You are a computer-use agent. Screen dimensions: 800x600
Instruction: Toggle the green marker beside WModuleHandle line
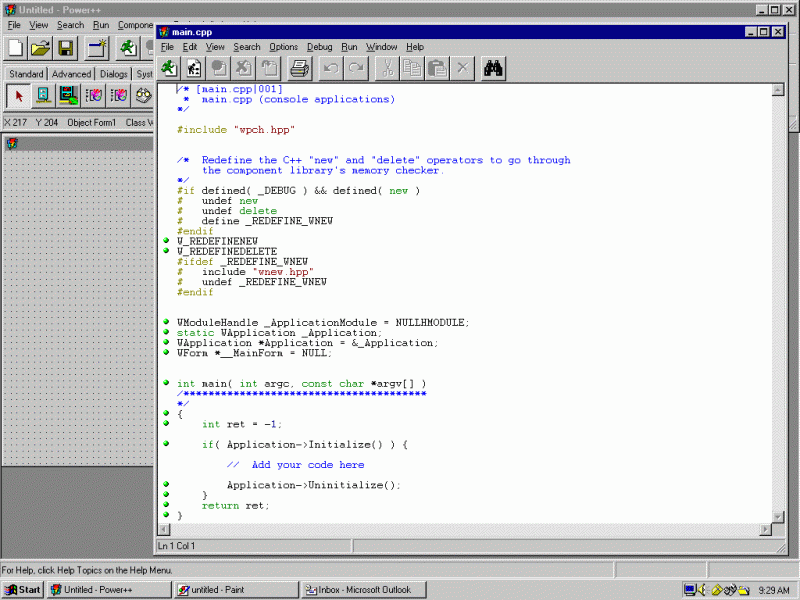pyautogui.click(x=164, y=322)
